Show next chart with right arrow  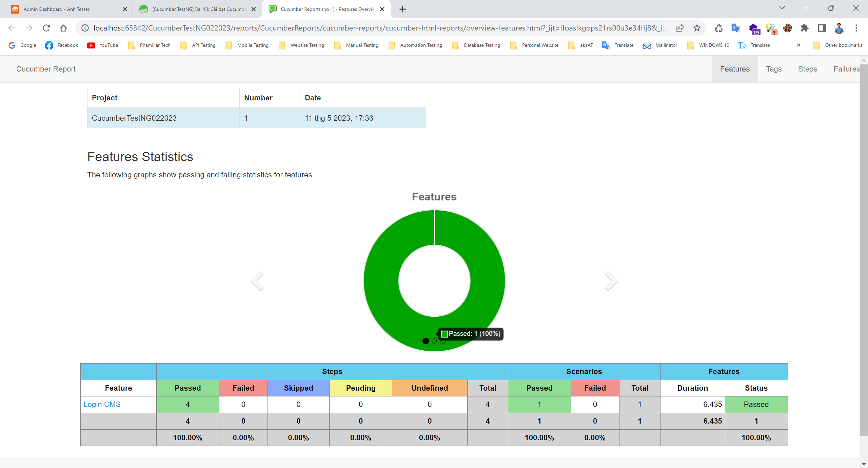coord(611,281)
